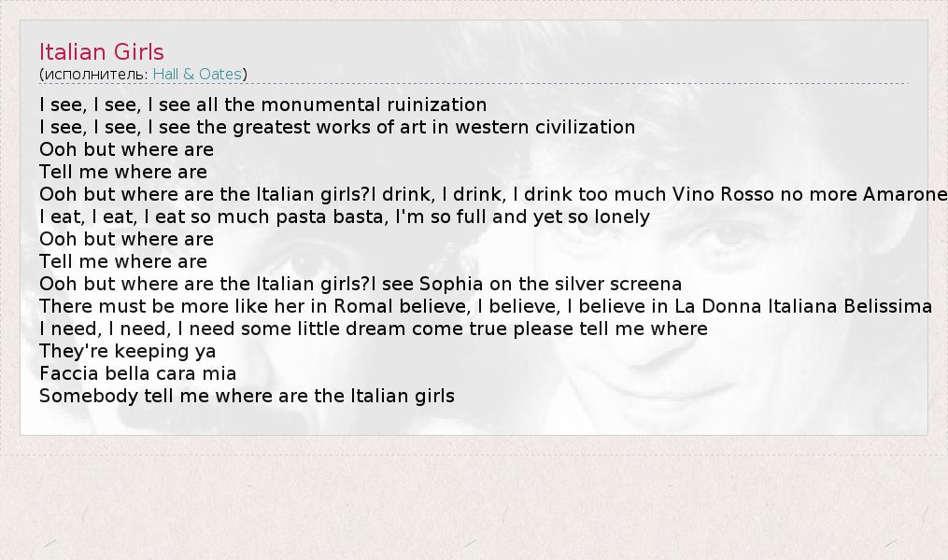The image size is (948, 560).
Task: Open the Hall & Oates artist link
Action: [197, 75]
